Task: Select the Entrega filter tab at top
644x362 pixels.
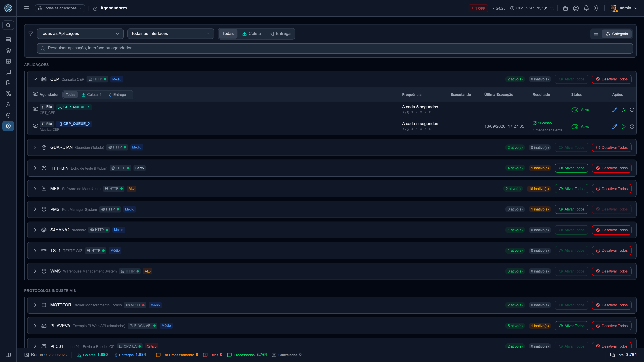Action: [x=280, y=34]
